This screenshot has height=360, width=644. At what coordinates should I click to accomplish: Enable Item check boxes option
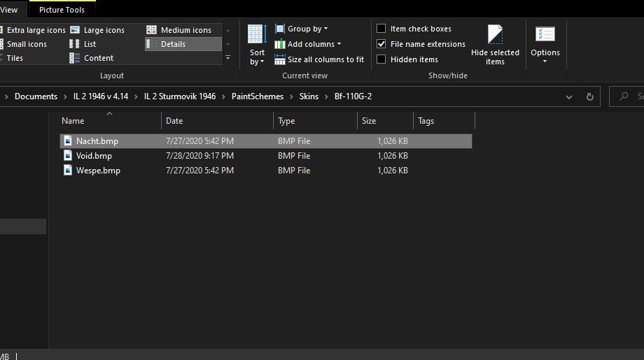381,29
